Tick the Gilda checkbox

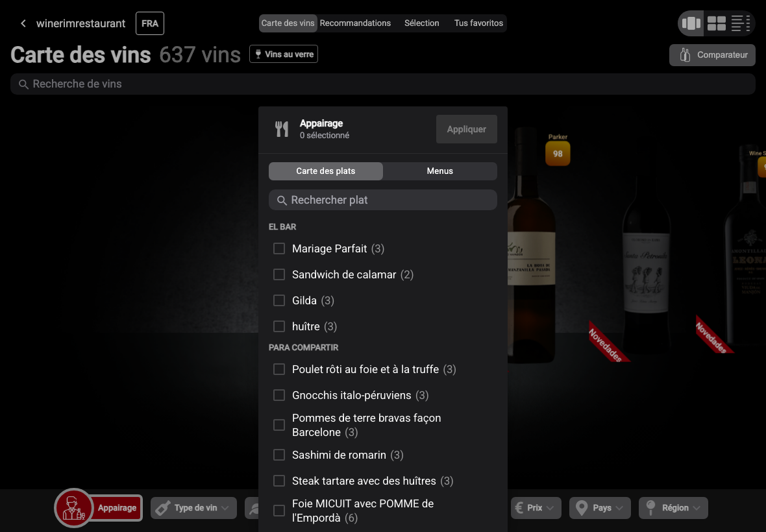pos(279,300)
